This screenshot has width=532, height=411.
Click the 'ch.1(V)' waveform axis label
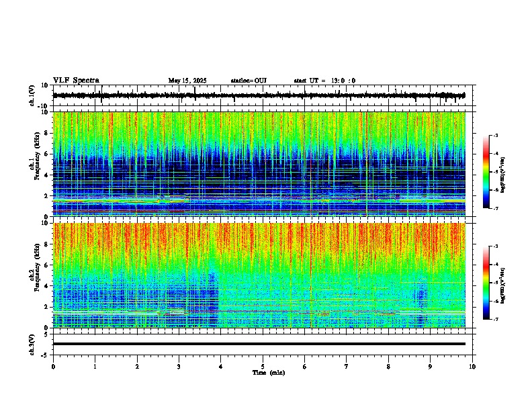point(32,95)
